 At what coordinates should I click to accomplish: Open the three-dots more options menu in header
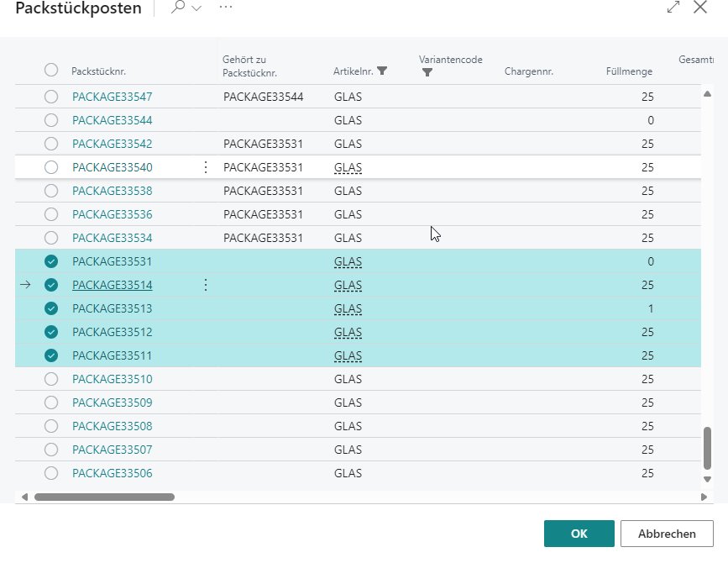[x=225, y=8]
